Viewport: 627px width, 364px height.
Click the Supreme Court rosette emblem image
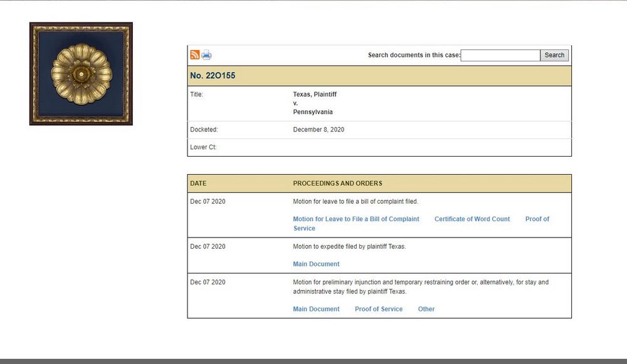tap(80, 73)
